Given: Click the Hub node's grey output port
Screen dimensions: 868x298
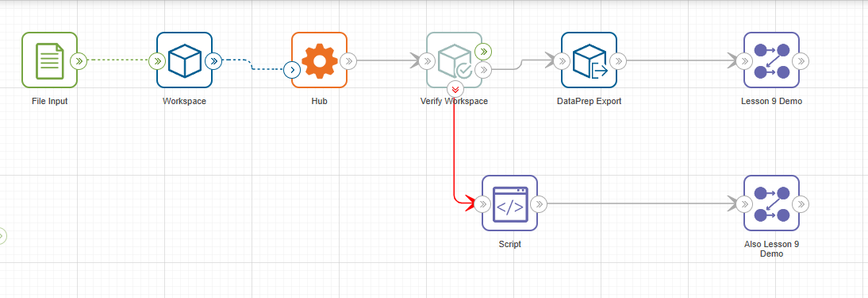Looking at the screenshot, I should point(348,60).
